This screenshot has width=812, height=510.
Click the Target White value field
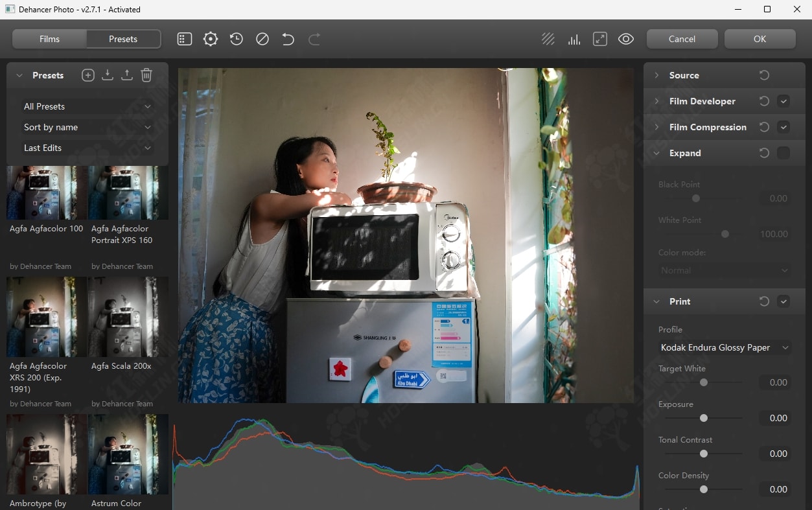click(x=775, y=382)
